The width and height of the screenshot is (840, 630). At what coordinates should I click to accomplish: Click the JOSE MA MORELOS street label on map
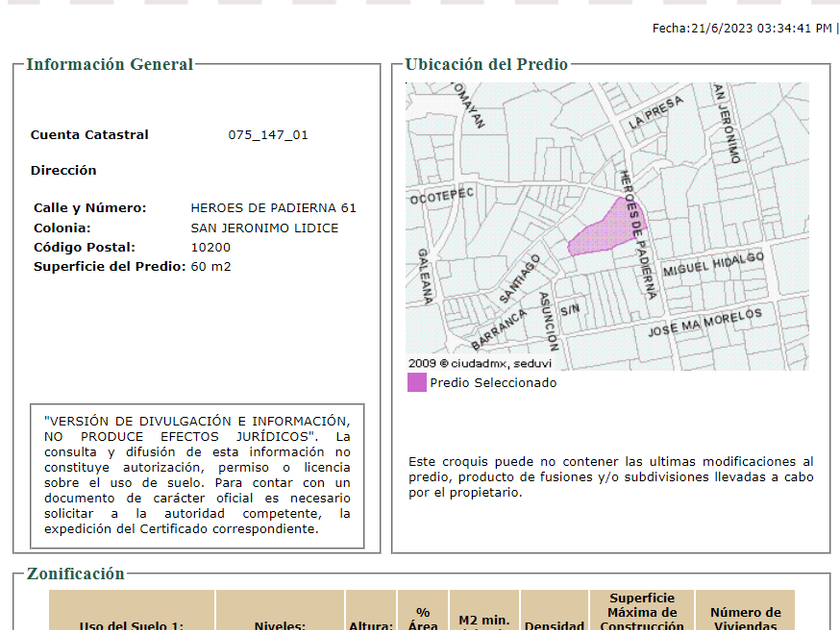704,324
